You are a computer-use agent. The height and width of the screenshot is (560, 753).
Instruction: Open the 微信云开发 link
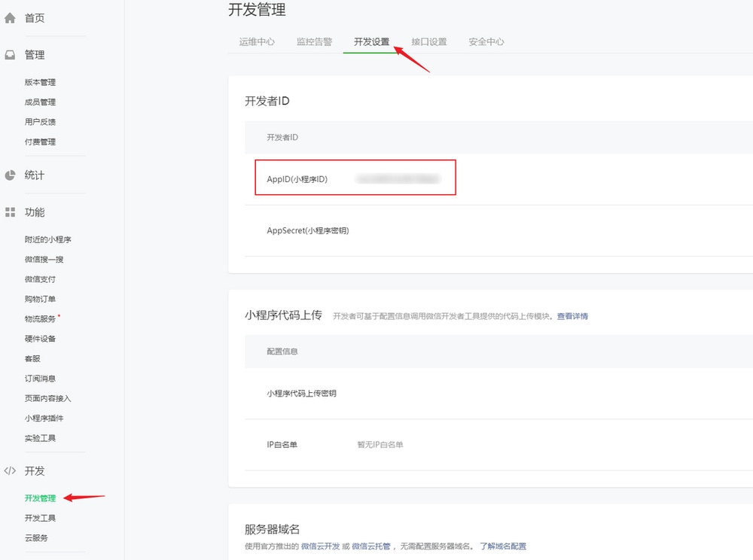coord(320,546)
